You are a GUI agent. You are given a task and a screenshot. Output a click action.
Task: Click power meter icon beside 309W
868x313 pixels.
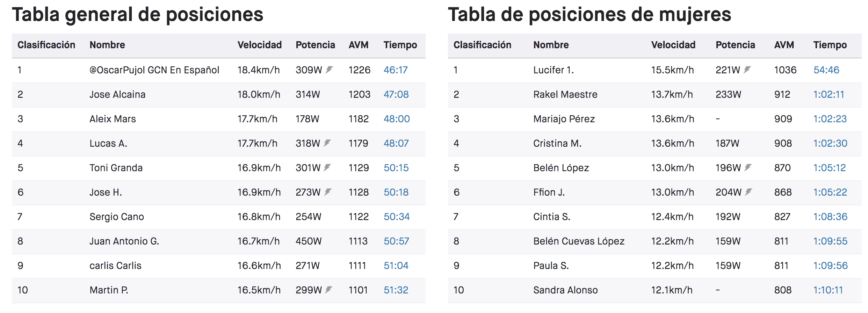329,70
